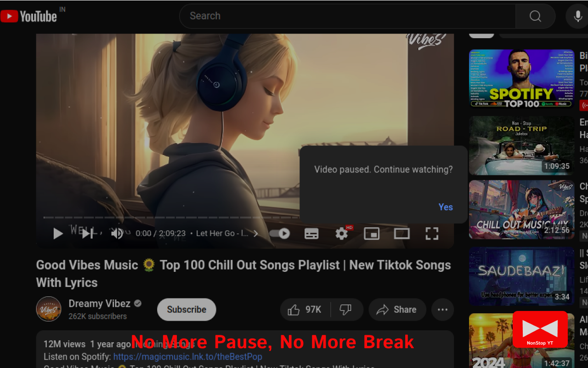Switch to Theater mode
Screen dimensions: 588x368
401,234
